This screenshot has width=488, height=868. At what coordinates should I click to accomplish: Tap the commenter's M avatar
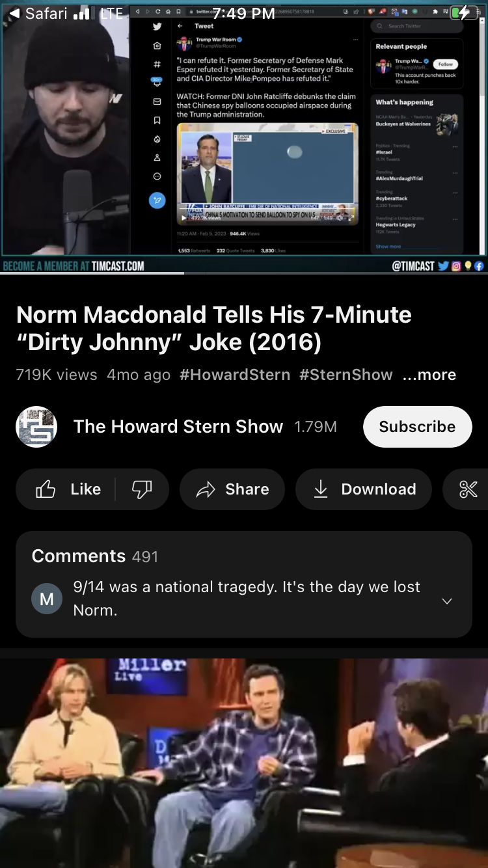coord(47,599)
